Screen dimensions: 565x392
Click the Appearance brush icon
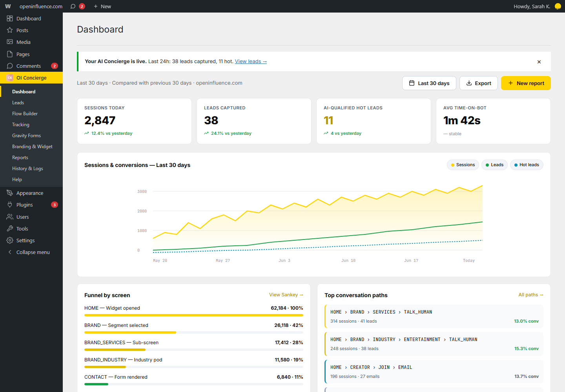tap(10, 193)
